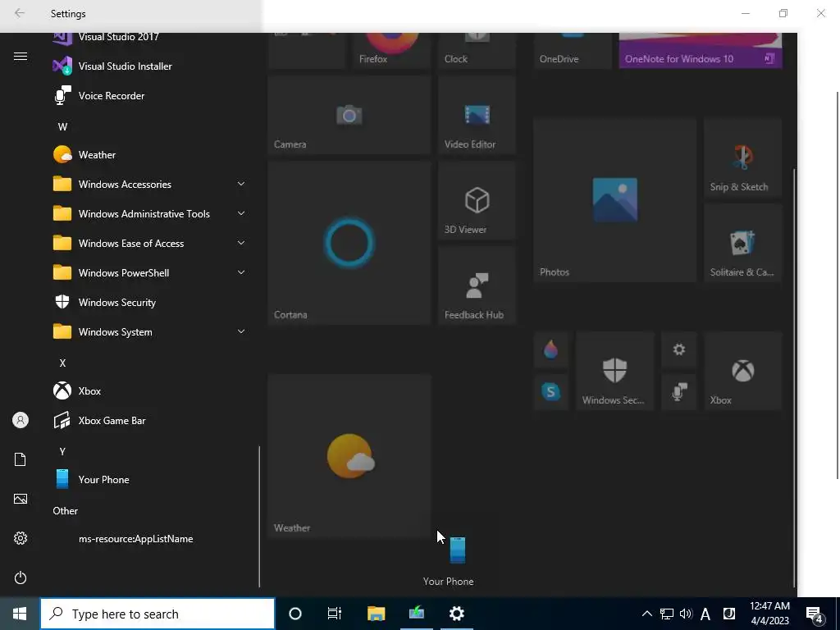Click the Type here to search box
Screen dimensions: 840x630
tap(157, 614)
